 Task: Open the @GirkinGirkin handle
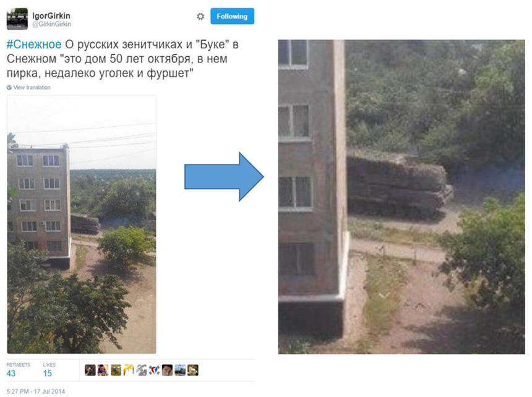tap(51, 24)
